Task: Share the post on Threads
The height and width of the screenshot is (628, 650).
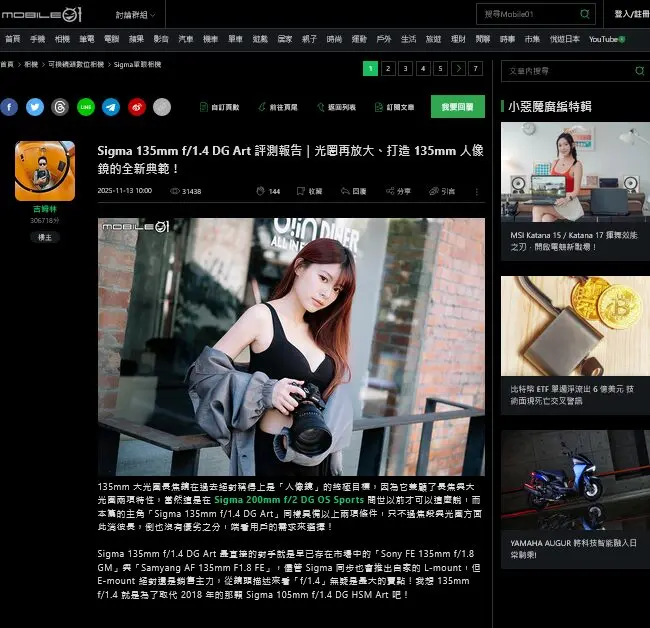Action: click(x=60, y=107)
